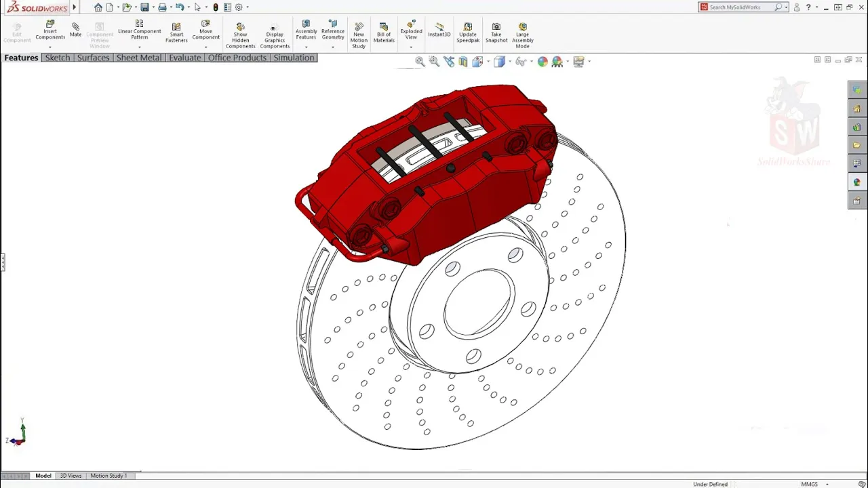The image size is (868, 488).
Task: Click Under Defined status text
Action: coord(710,484)
